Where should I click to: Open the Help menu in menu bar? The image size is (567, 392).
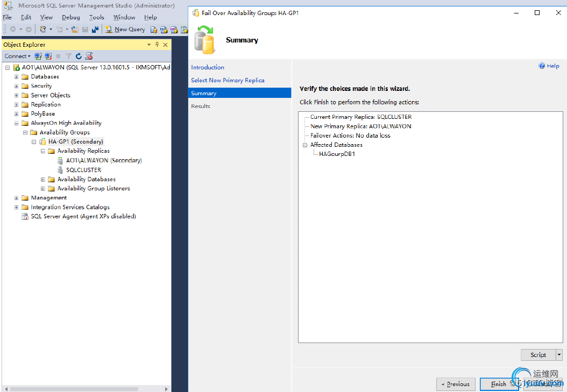(x=151, y=17)
